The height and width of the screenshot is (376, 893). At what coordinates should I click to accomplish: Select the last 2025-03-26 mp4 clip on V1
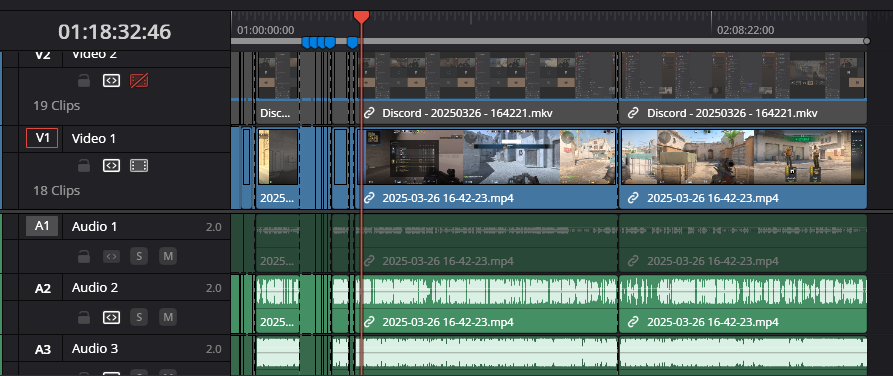coord(743,168)
